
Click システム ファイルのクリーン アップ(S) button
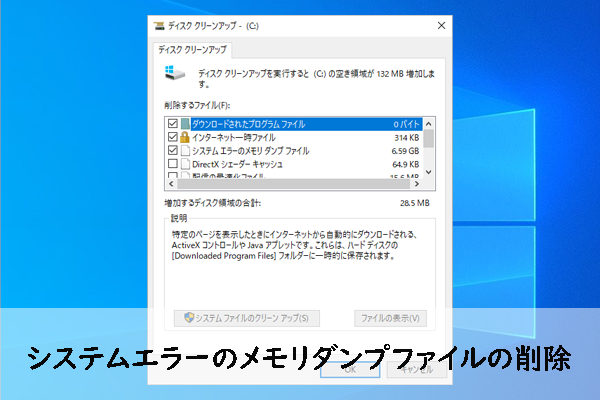247,318
